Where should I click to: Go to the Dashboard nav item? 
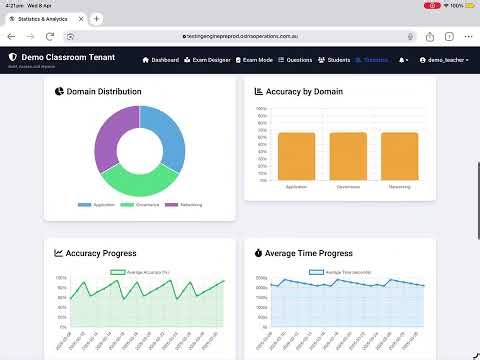click(161, 60)
